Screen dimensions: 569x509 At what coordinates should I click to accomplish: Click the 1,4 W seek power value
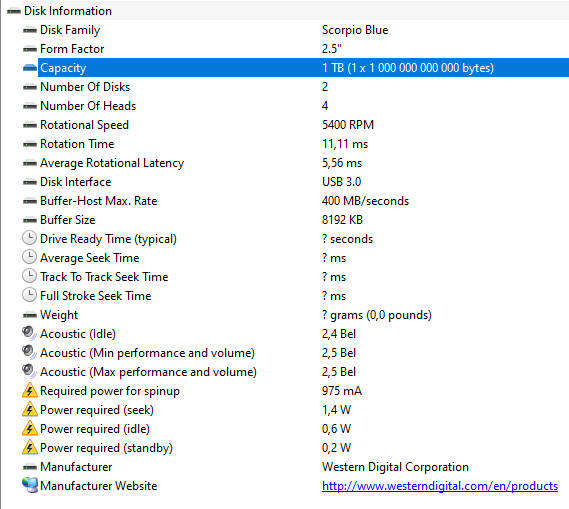336,410
